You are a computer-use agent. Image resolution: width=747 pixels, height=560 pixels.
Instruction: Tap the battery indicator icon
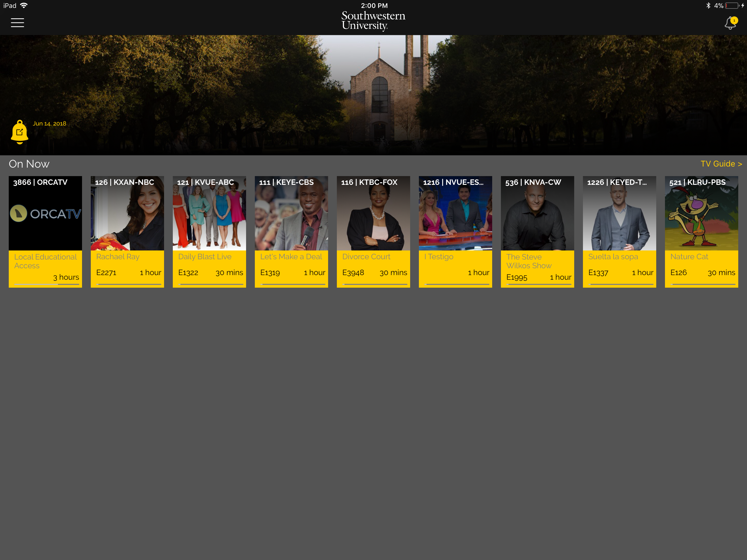(x=732, y=5)
